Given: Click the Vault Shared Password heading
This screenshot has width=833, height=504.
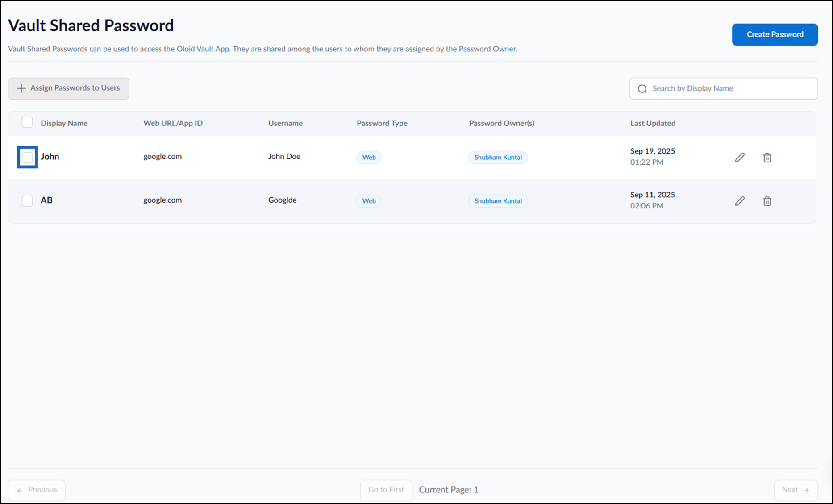Looking at the screenshot, I should 91,25.
